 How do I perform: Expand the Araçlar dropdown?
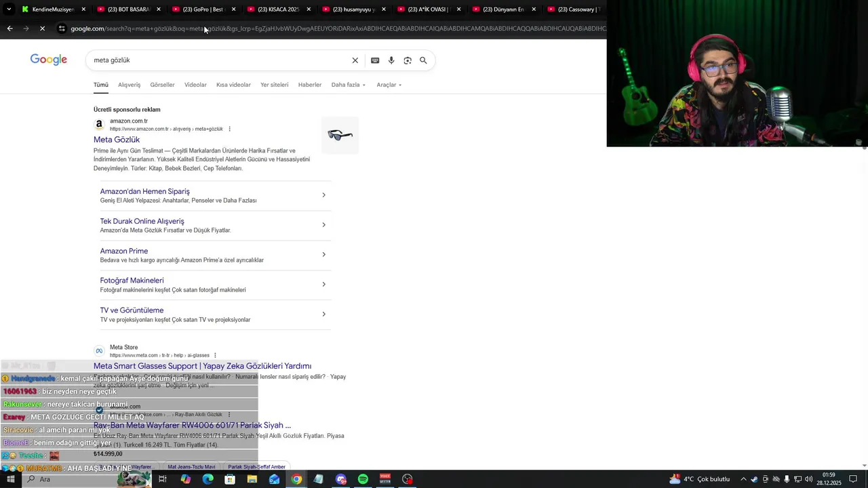(x=389, y=85)
